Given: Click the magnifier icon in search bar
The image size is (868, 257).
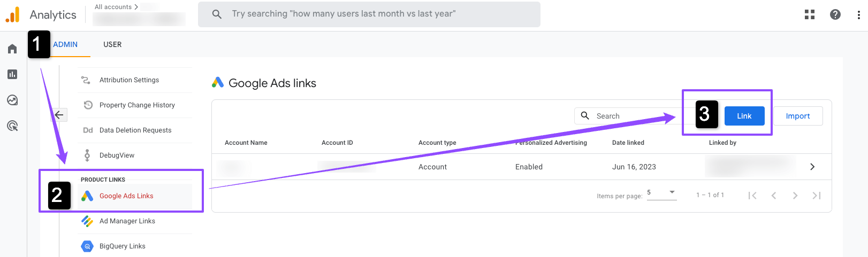Looking at the screenshot, I should 217,14.
